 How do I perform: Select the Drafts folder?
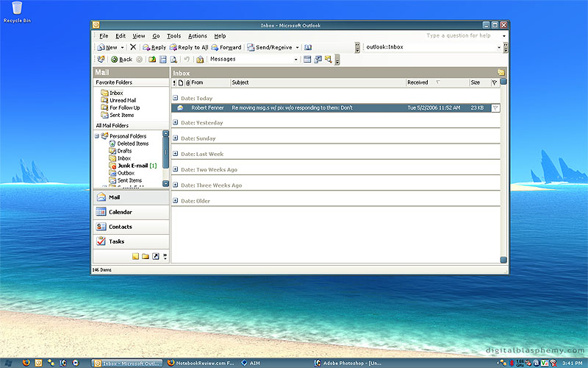pyautogui.click(x=120, y=151)
